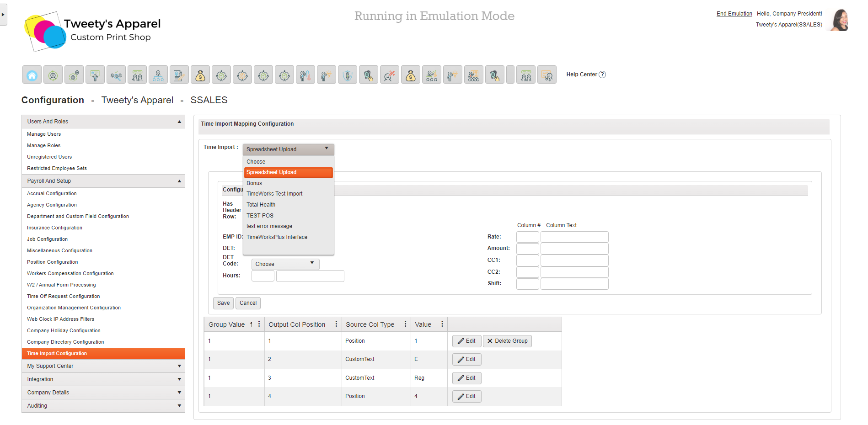The width and height of the screenshot is (868, 425).
Task: Click the user profile photo
Action: 839,20
